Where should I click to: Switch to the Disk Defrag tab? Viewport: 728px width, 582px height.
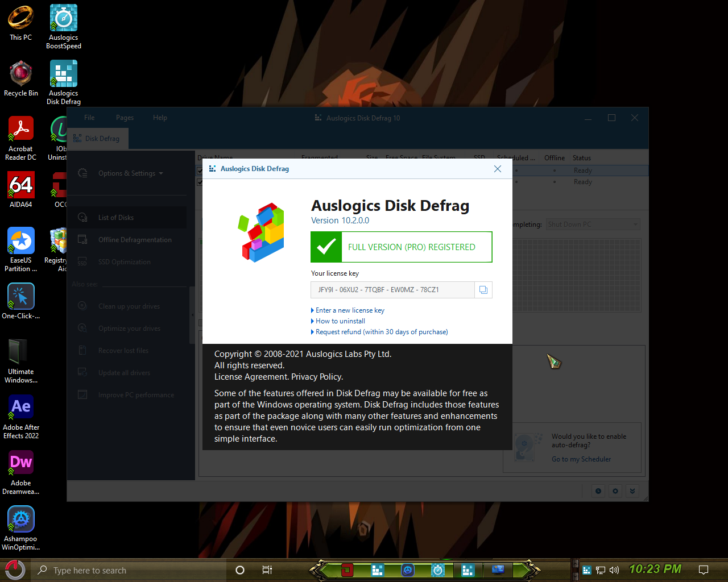[x=97, y=139]
